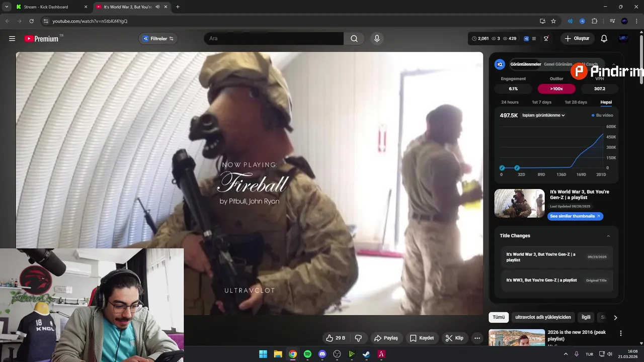Open the Chrome three-dot menu
This screenshot has height=362, width=644.
pyautogui.click(x=636, y=21)
